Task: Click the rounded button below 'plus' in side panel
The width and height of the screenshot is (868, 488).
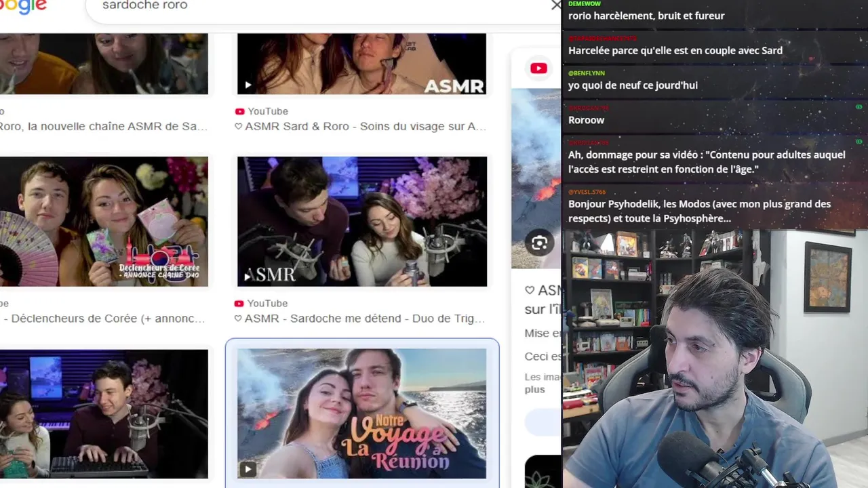Action: click(x=543, y=422)
